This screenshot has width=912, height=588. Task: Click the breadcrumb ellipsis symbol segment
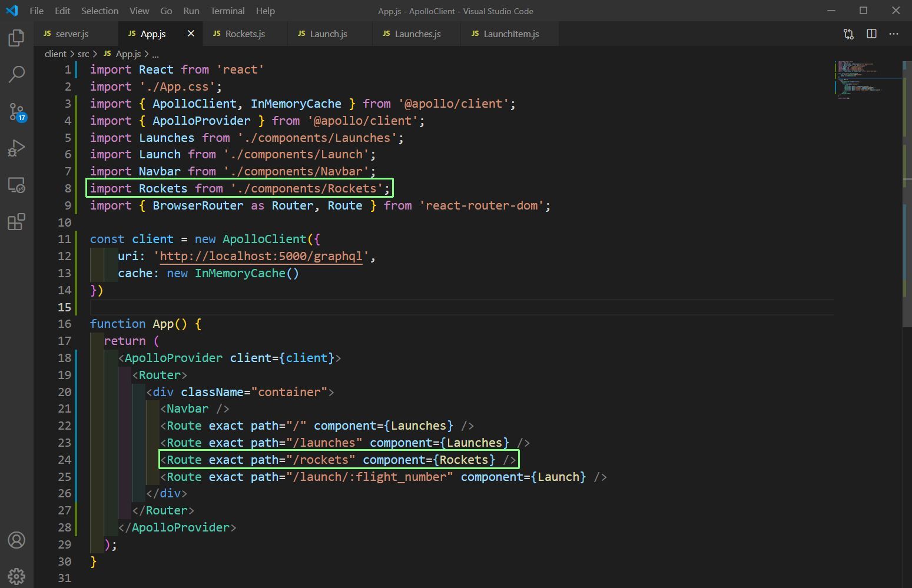tap(155, 54)
